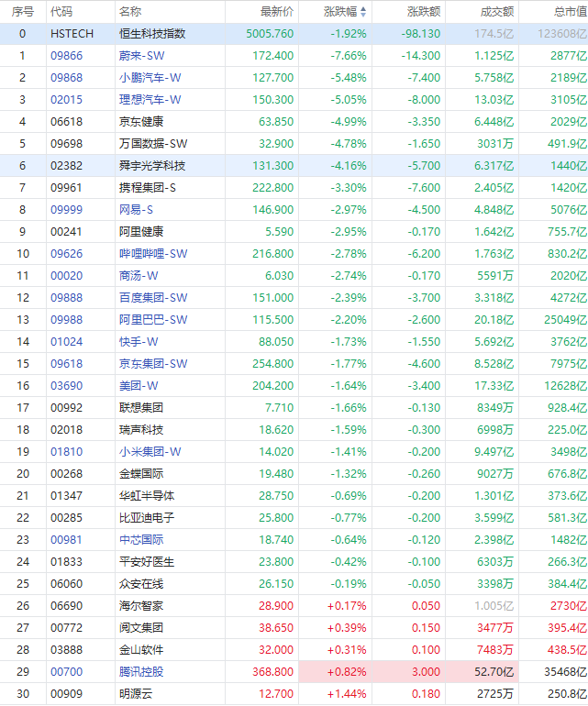Open 哔哩哔哩-SW stock name
The height and width of the screenshot is (706, 588).
click(x=153, y=254)
